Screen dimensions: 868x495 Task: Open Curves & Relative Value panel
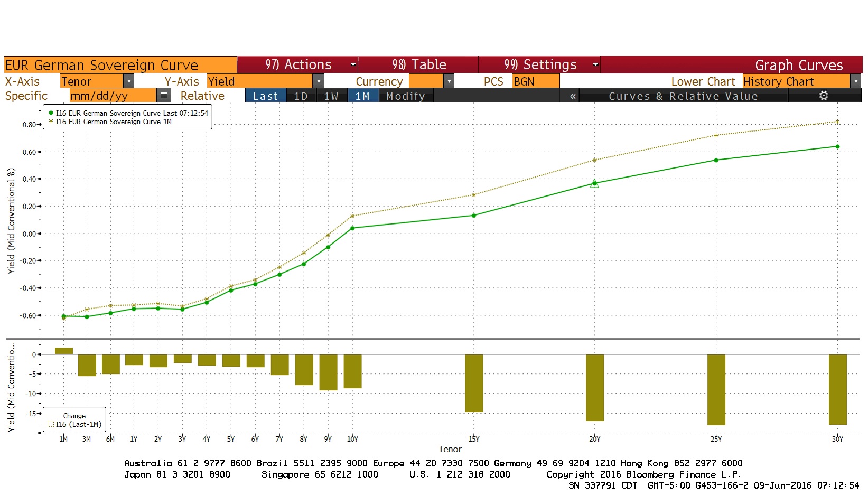[x=683, y=96]
